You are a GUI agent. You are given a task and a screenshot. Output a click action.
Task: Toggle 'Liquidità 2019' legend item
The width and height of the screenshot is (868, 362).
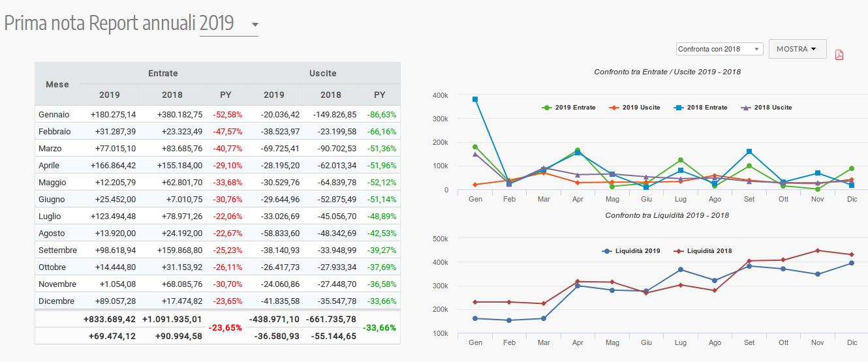tap(631, 251)
